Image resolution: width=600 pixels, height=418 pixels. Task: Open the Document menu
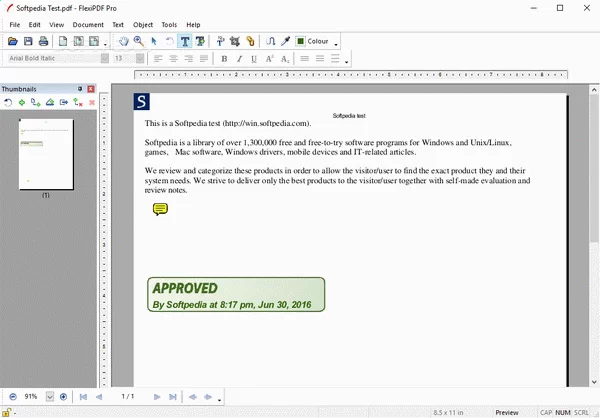tap(88, 24)
